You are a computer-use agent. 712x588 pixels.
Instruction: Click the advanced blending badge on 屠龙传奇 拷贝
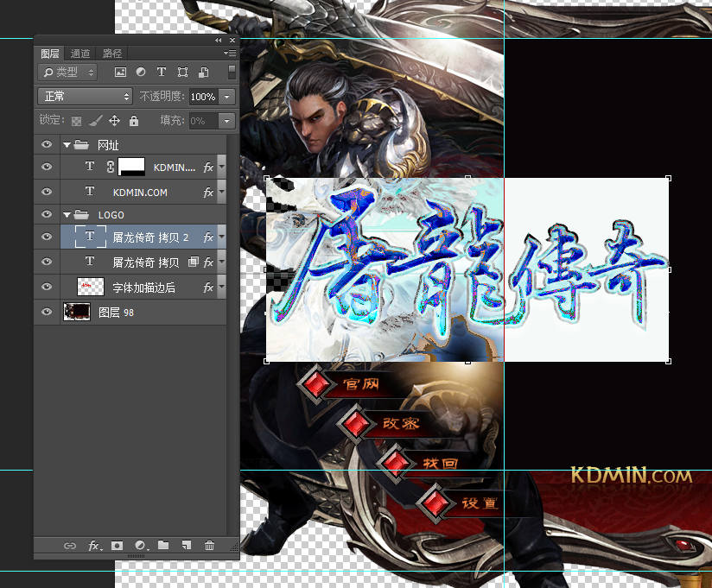click(194, 262)
